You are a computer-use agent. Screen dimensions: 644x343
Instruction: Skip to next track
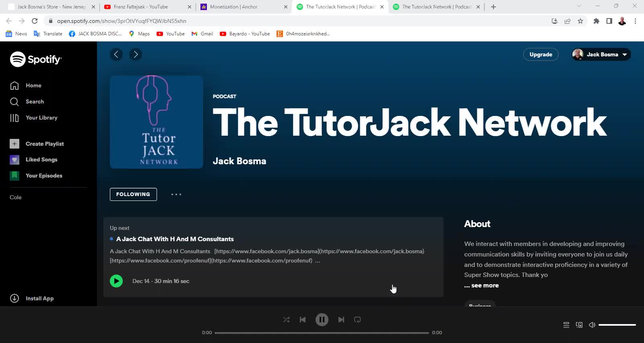click(341, 320)
